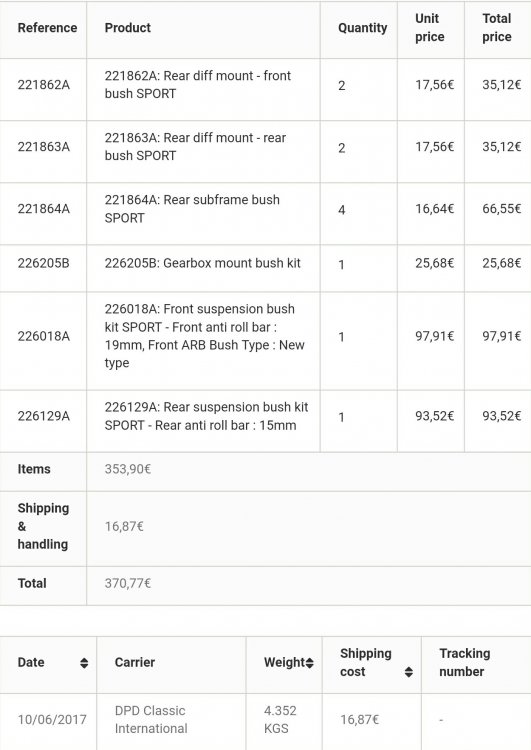Image resolution: width=531 pixels, height=750 pixels.
Task: Click the Weight column sort arrows
Action: (310, 663)
